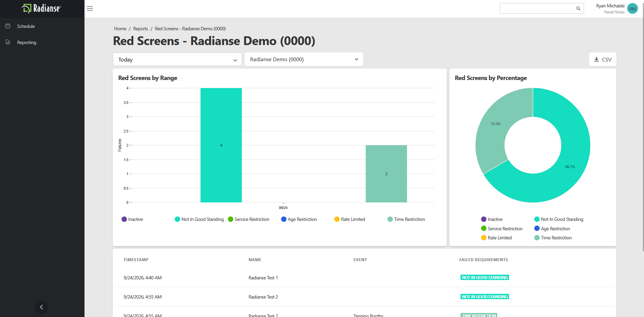Click the Radianse logo

(42, 8)
